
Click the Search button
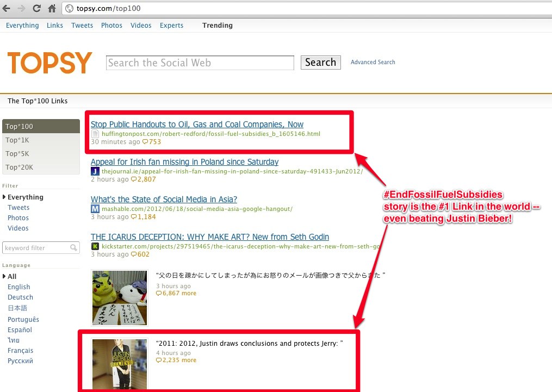pos(320,63)
